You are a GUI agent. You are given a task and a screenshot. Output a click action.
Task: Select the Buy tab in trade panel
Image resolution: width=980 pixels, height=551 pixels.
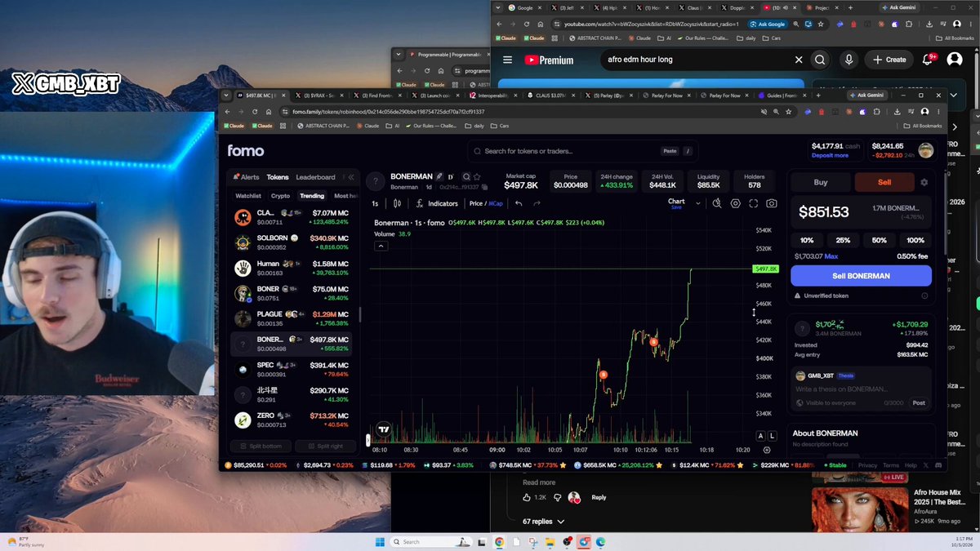[821, 182]
